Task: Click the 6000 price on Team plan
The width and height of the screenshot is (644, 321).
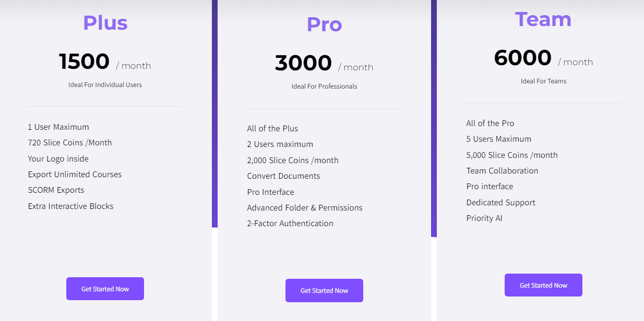Action: tap(522, 57)
